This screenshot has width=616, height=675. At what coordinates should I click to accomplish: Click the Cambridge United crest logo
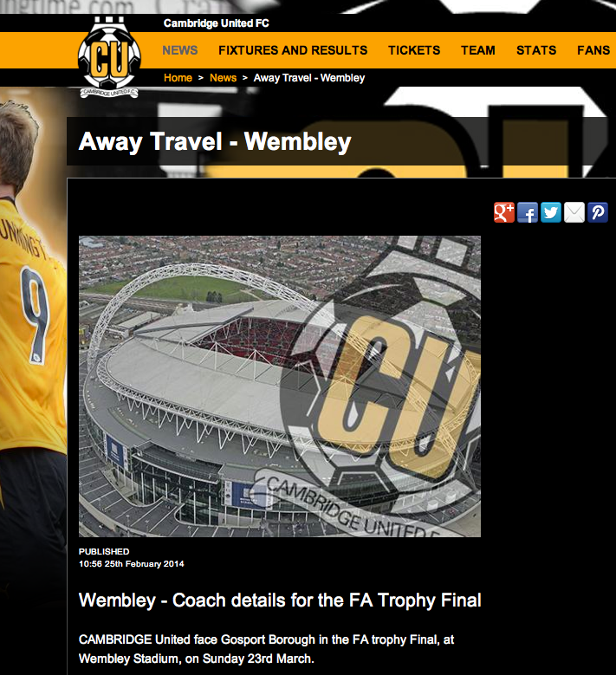point(109,57)
